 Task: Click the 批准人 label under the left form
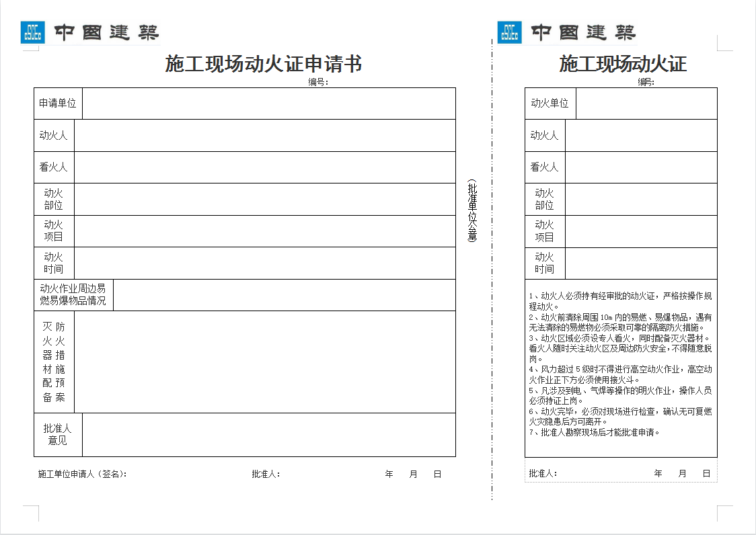coord(266,475)
